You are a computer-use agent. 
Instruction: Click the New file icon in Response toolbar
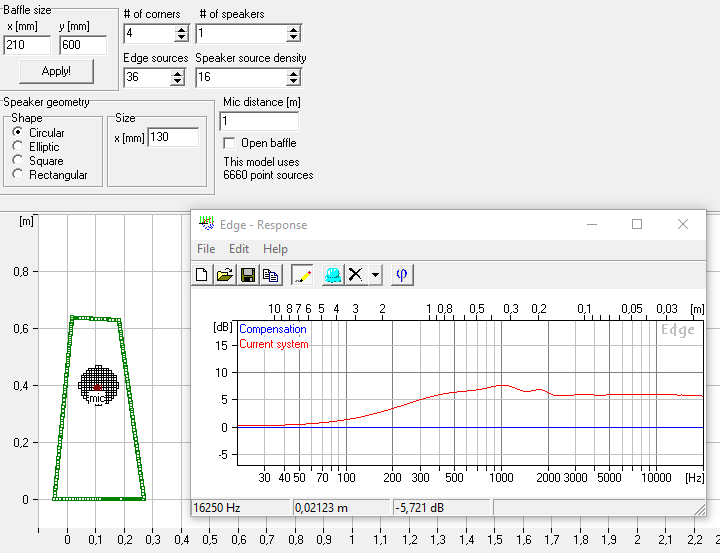[202, 275]
